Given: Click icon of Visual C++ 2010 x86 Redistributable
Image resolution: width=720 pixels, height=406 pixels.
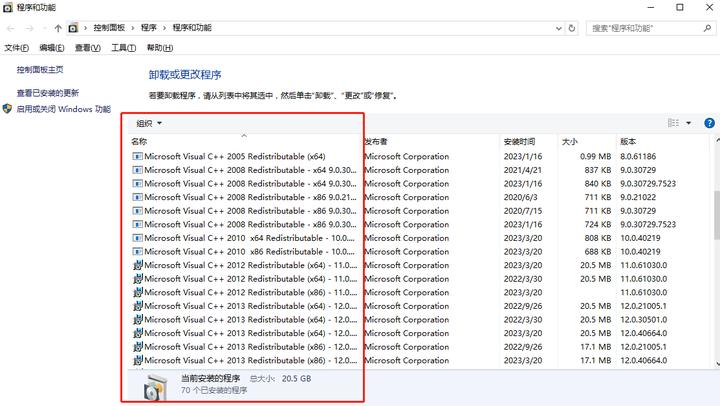Looking at the screenshot, I should [x=137, y=252].
